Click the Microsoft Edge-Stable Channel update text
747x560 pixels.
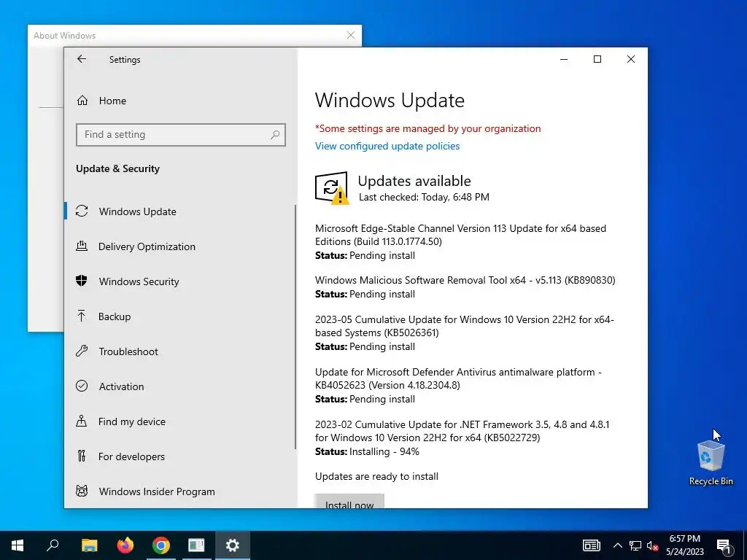(x=460, y=235)
